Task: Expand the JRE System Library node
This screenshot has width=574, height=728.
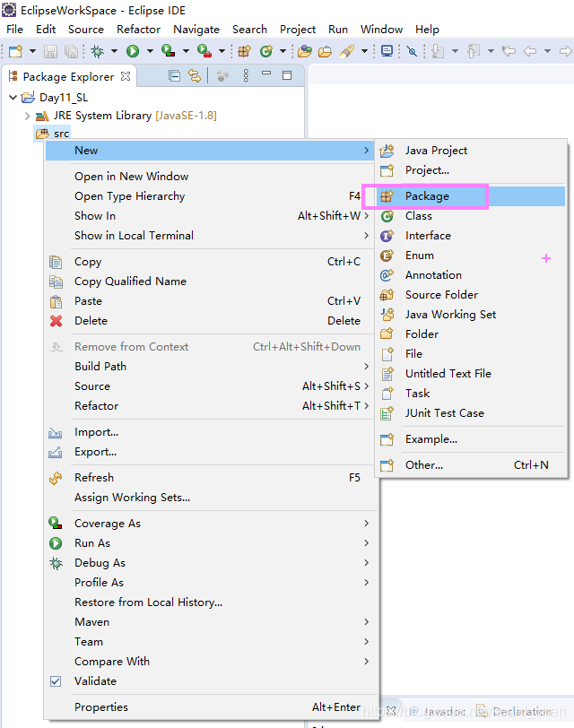Action: (28, 116)
